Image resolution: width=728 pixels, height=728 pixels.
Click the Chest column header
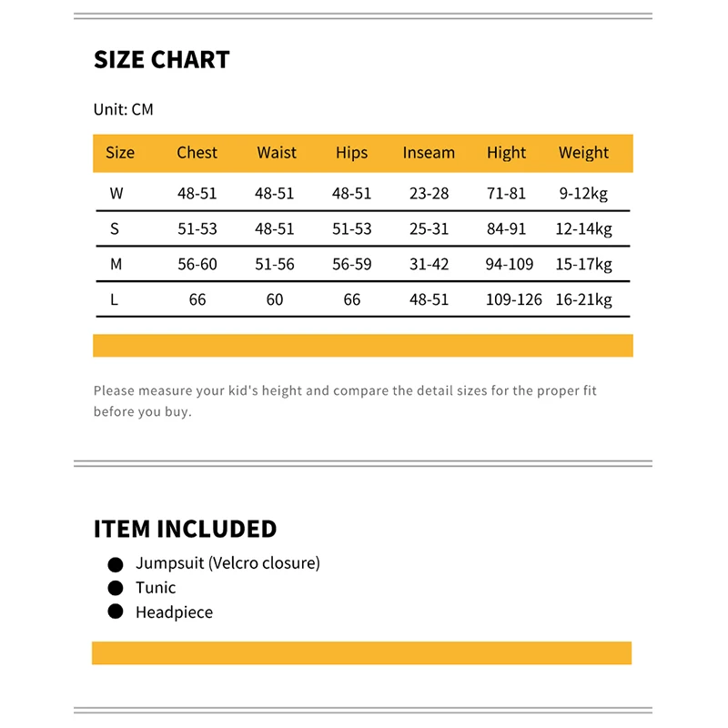(197, 153)
